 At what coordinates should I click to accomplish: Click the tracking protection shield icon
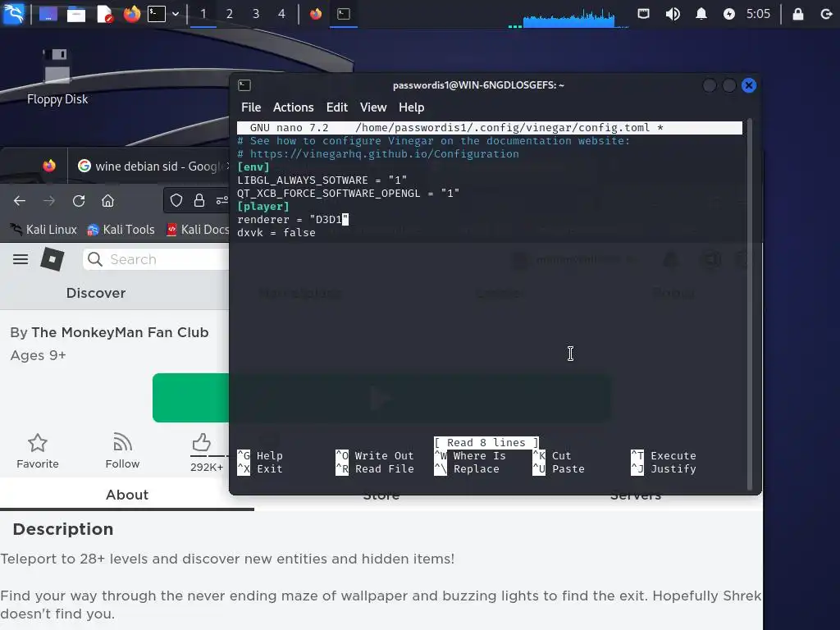(176, 201)
